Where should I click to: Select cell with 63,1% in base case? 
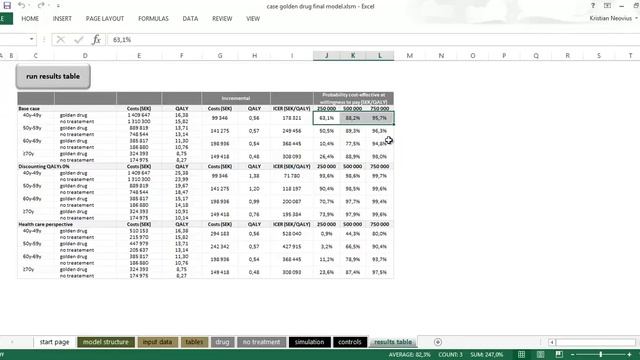click(x=327, y=118)
